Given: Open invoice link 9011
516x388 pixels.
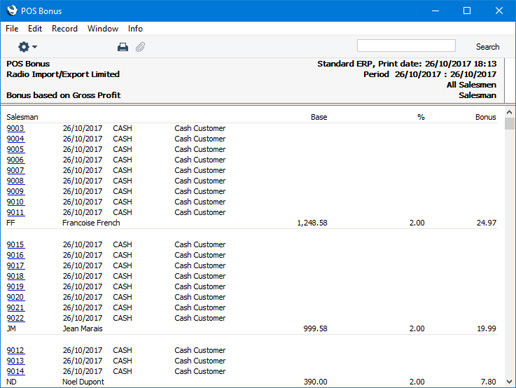Looking at the screenshot, I should [15, 212].
